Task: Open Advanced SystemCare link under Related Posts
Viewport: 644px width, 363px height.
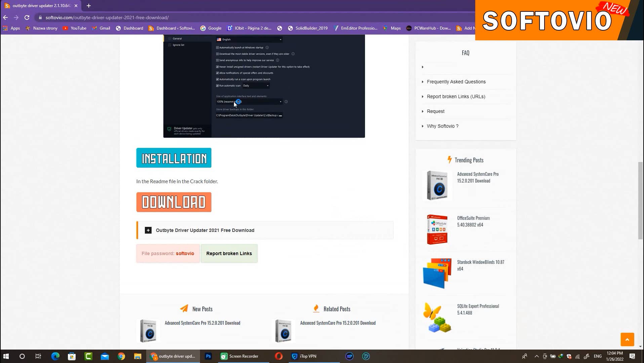Action: (x=338, y=323)
